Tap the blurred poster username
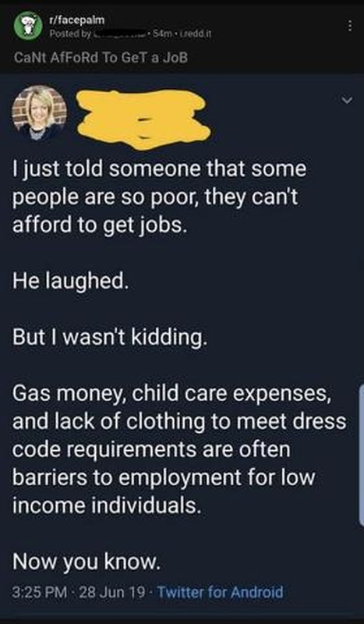This screenshot has width=364, height=624. point(119,34)
